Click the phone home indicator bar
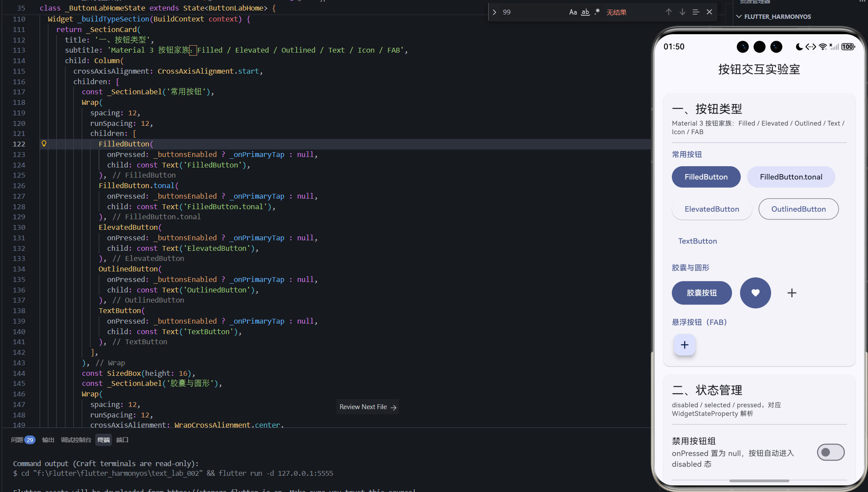The height and width of the screenshot is (492, 868). click(x=759, y=481)
